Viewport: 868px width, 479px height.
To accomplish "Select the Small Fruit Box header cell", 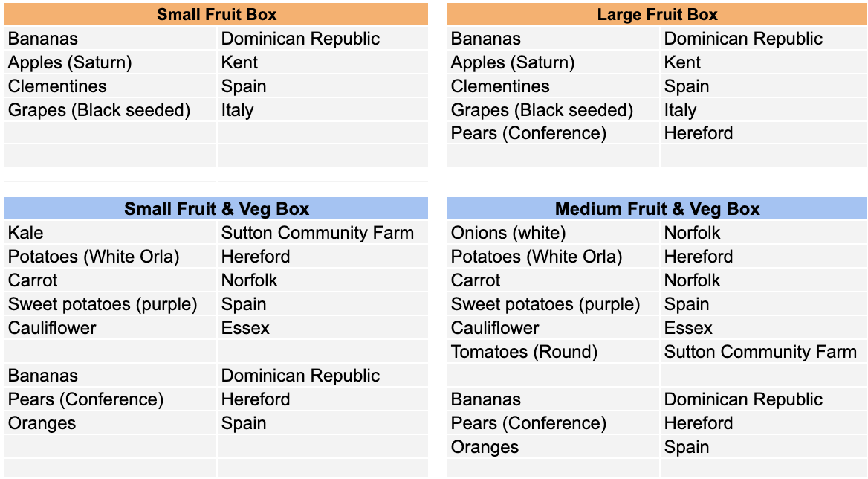I will [x=216, y=14].
